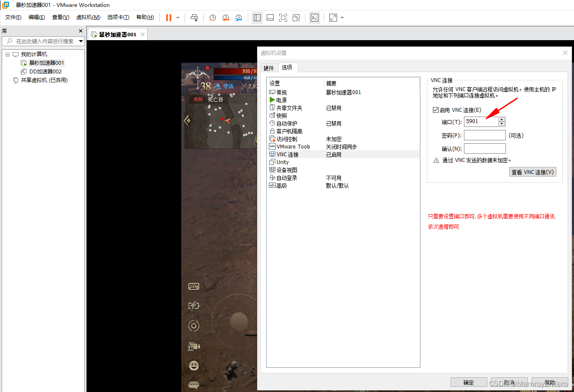Click the game keyboard icon
This screenshot has width=574, height=392.
(194, 286)
